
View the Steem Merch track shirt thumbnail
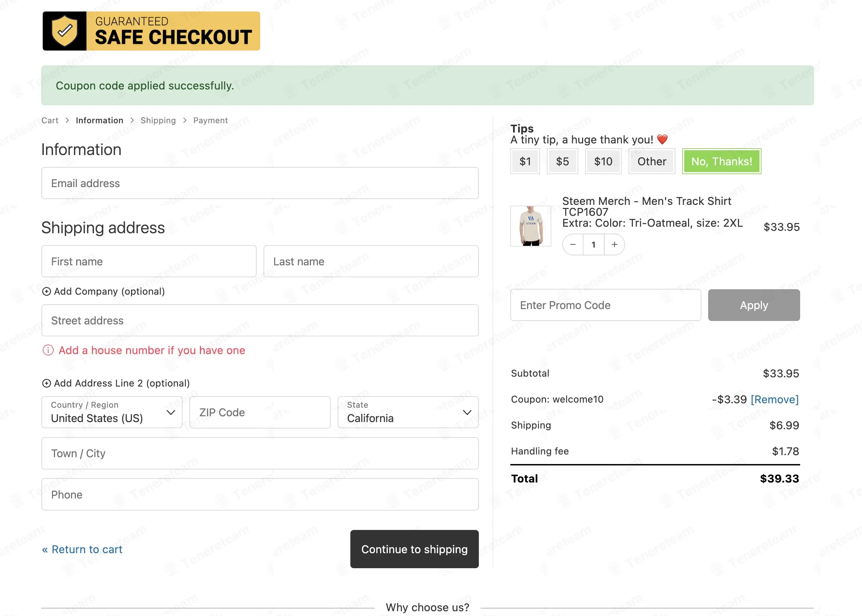tap(531, 226)
